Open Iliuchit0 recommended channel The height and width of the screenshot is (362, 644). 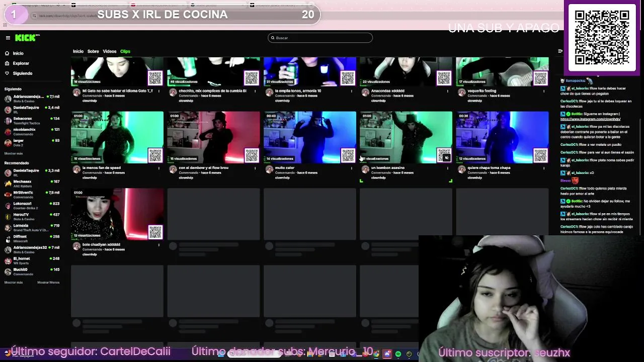pos(32,271)
